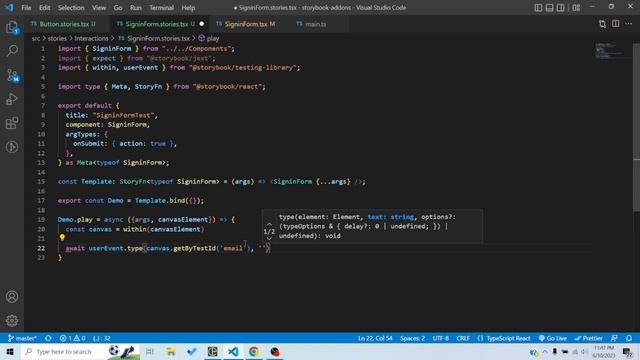Show hidden system tray icons chevron
This screenshot has width=640, height=360.
tap(545, 352)
